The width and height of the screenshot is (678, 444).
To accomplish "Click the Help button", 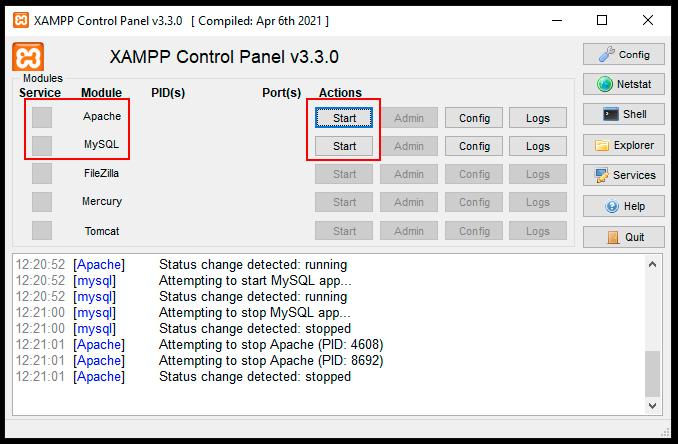I will 623,206.
